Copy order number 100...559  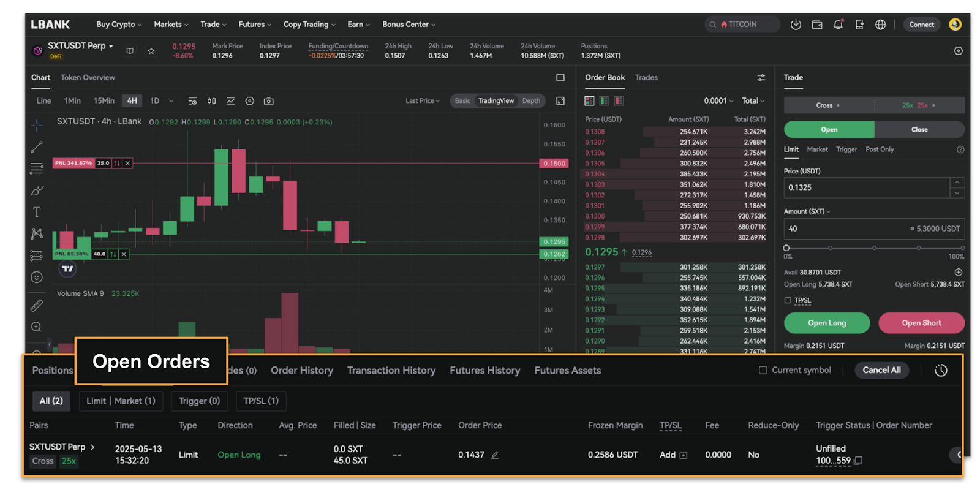click(x=858, y=461)
